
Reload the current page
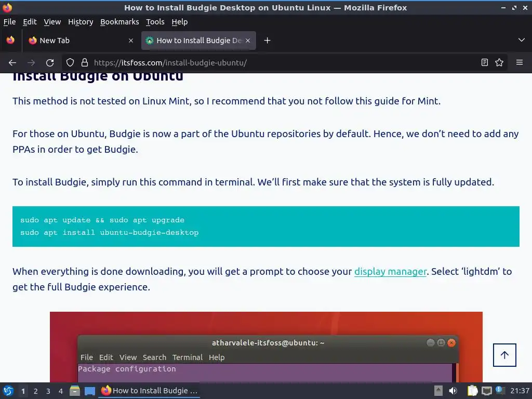click(50, 63)
